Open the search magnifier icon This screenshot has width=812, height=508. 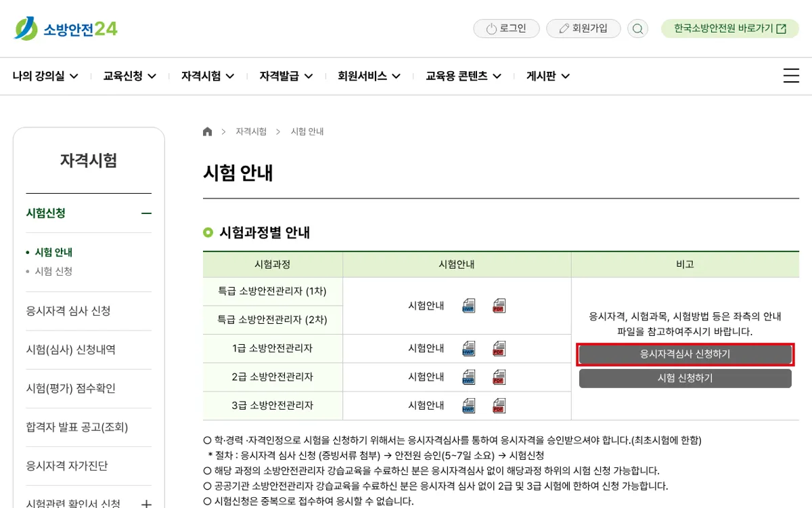637,28
